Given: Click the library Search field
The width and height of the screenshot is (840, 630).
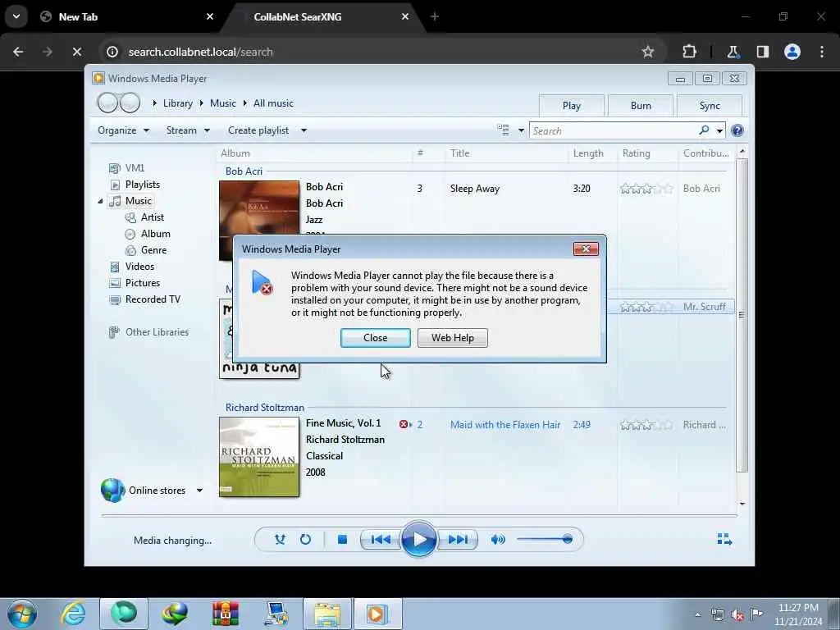Looking at the screenshot, I should [614, 130].
